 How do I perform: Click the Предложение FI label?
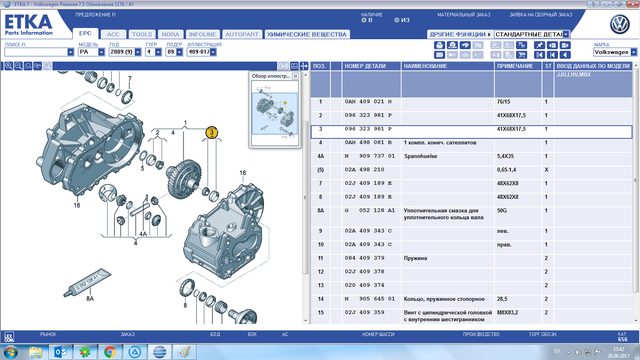pyautogui.click(x=95, y=15)
